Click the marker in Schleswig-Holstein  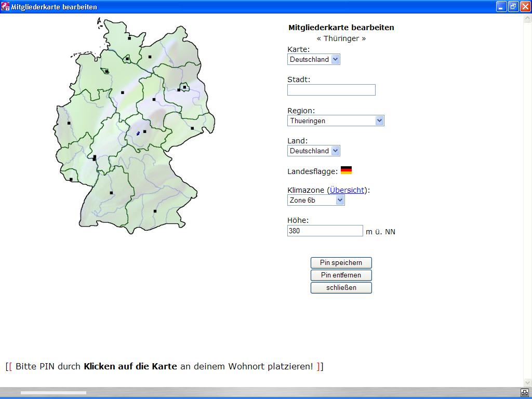pos(129,38)
